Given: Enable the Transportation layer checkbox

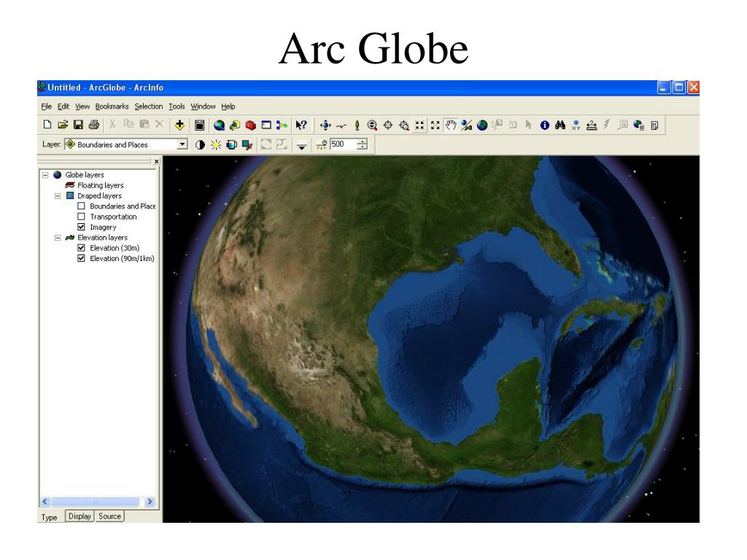Looking at the screenshot, I should pos(82,217).
